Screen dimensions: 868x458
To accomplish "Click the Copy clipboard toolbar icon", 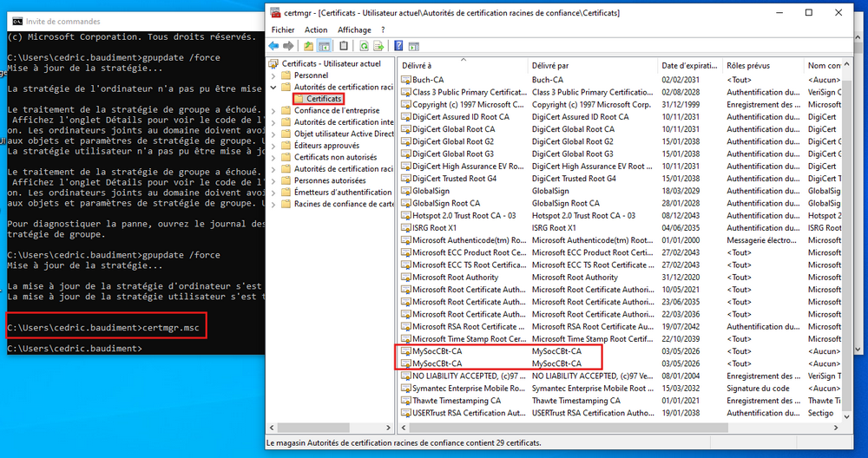I will 345,46.
